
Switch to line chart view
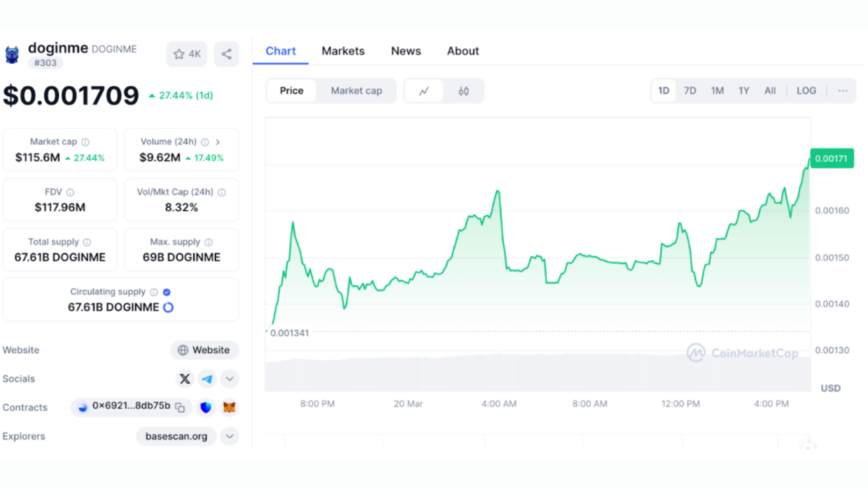click(x=424, y=91)
